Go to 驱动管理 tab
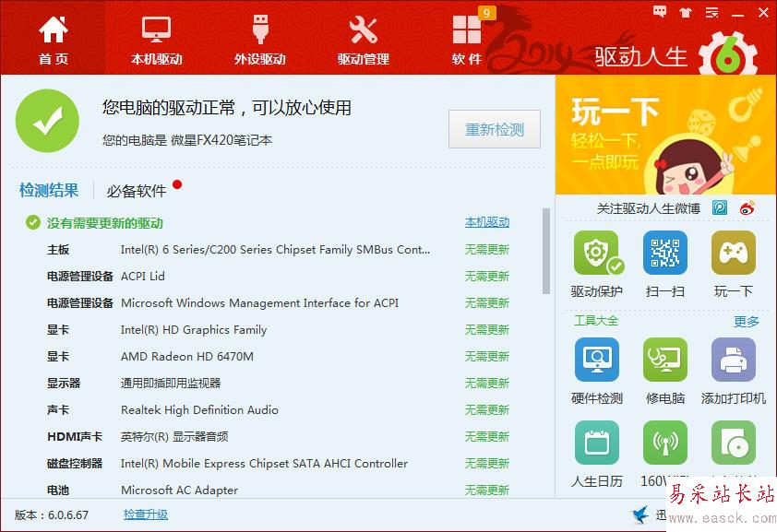Screen dimensions: 777x532 (x=363, y=41)
